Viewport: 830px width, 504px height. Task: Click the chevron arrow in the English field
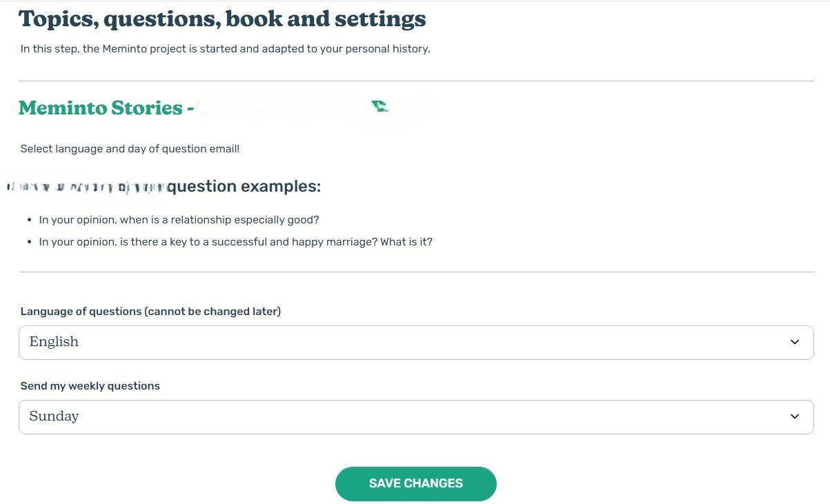pos(795,343)
